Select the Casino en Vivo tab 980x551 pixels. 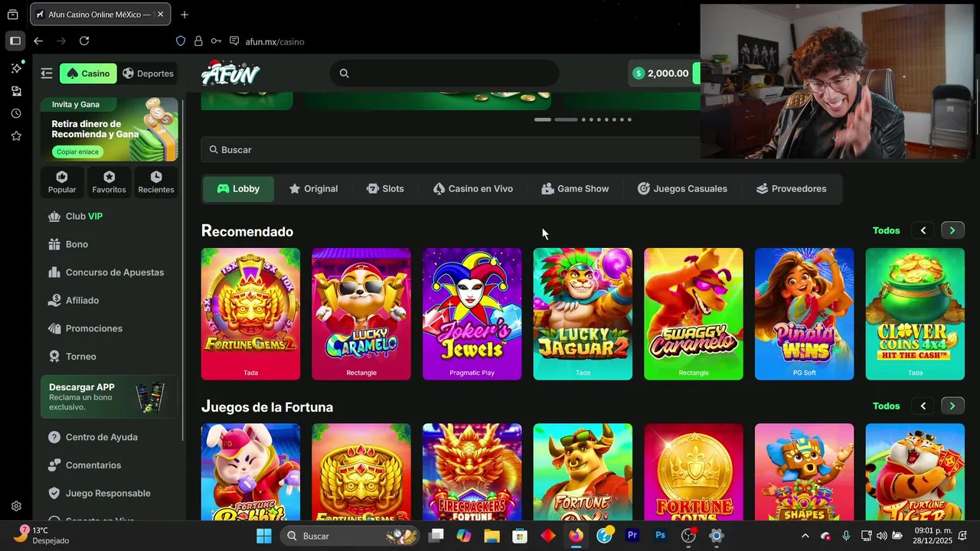point(472,189)
